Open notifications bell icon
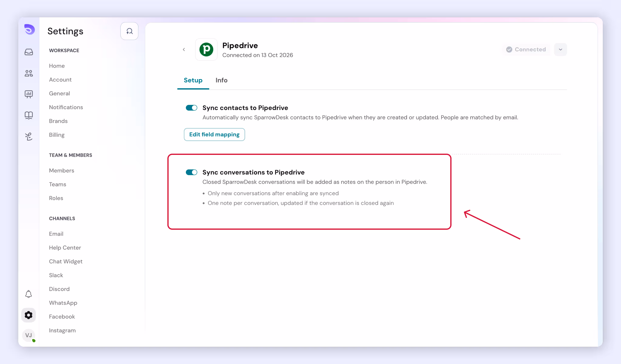621x364 pixels. (29, 294)
